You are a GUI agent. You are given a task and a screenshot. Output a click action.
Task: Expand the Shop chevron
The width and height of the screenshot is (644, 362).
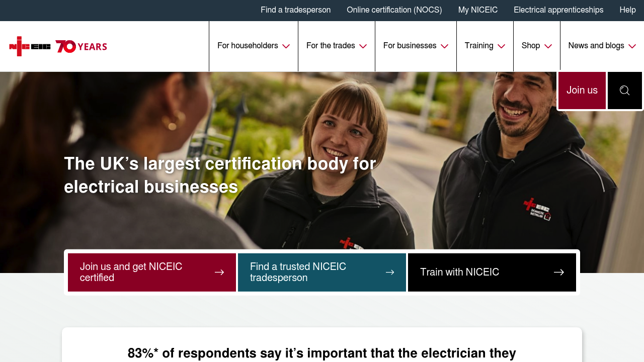(x=548, y=46)
